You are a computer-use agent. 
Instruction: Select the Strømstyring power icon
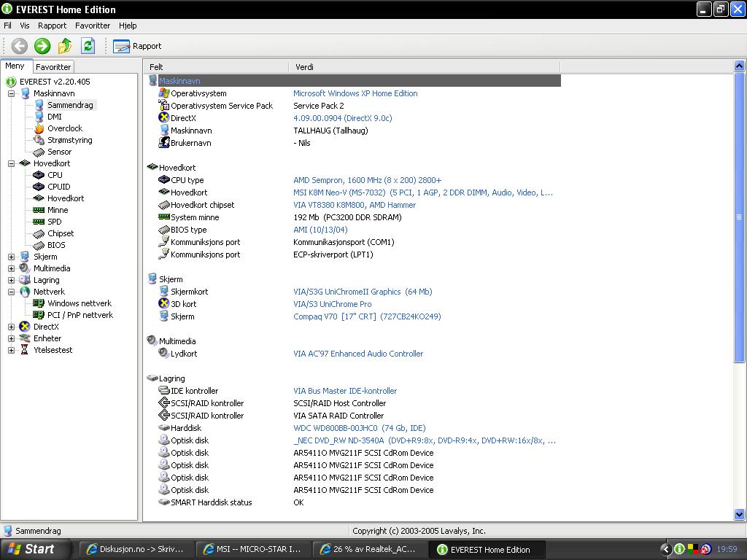(x=39, y=140)
